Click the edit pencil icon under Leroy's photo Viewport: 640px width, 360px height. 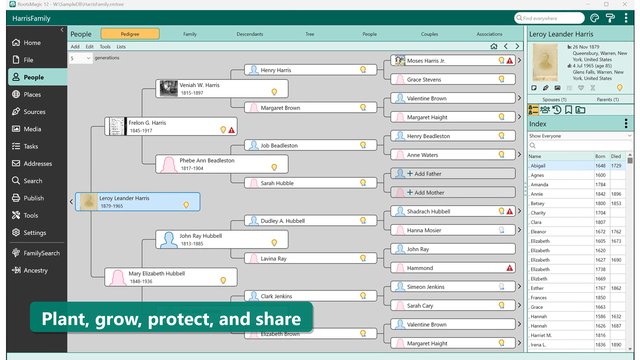point(546,88)
